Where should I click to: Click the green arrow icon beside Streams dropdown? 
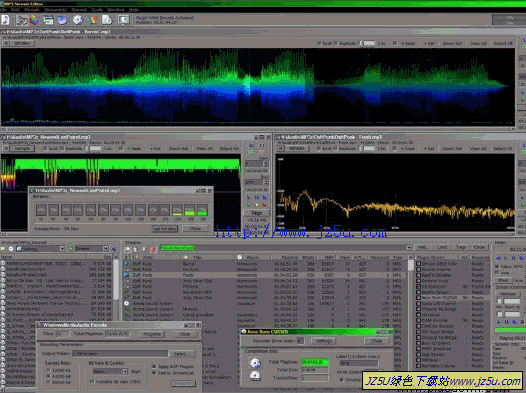(x=70, y=248)
